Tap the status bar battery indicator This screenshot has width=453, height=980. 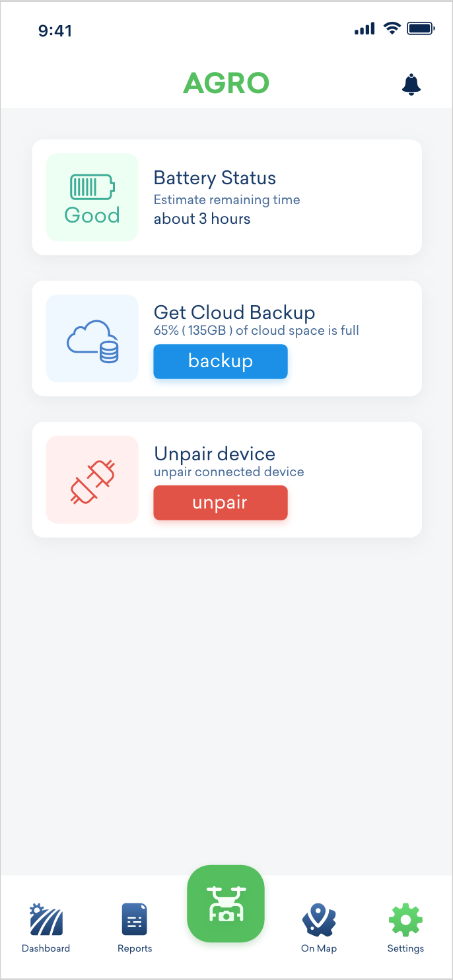click(x=420, y=28)
